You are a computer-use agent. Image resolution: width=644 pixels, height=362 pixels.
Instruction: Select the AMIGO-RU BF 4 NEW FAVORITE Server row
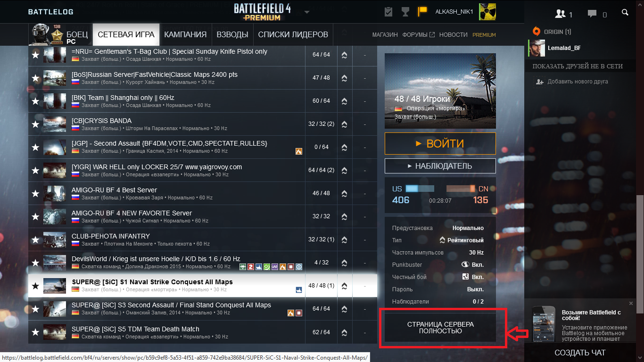(203, 216)
